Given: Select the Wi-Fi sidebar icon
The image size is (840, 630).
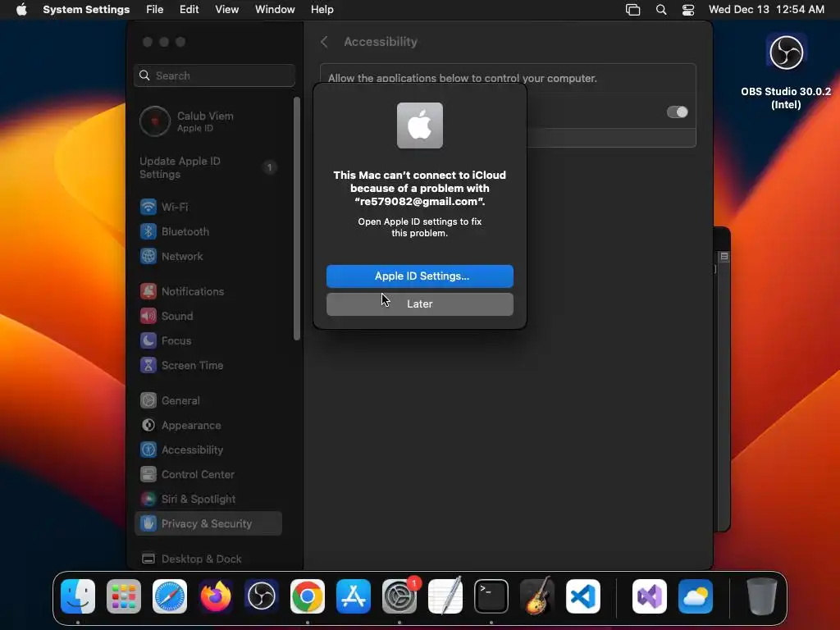Looking at the screenshot, I should (x=148, y=207).
